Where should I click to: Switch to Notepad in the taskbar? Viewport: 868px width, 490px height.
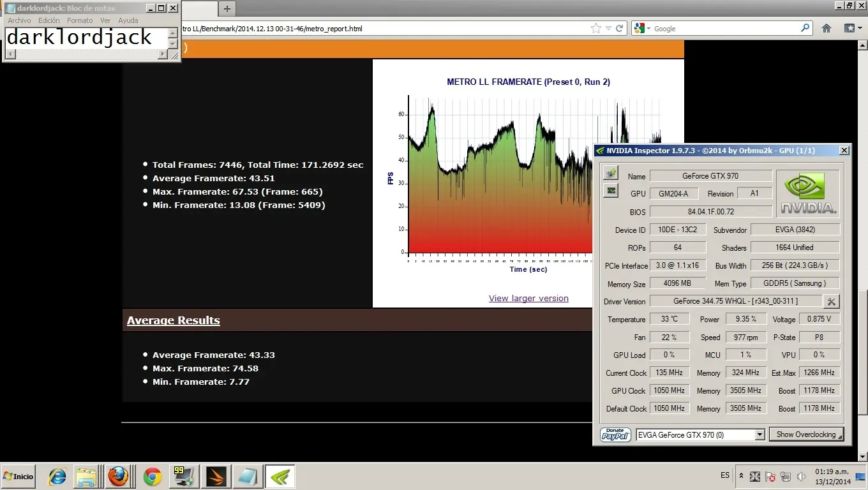click(248, 477)
